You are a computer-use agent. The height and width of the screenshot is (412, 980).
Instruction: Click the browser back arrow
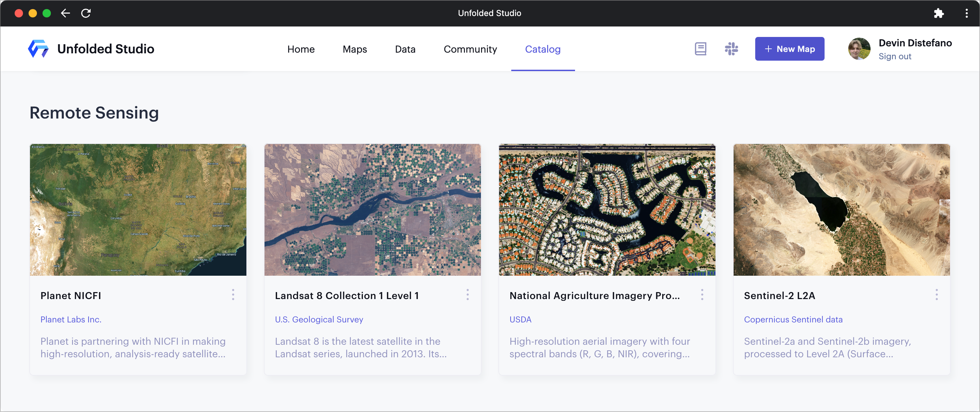[x=66, y=13]
